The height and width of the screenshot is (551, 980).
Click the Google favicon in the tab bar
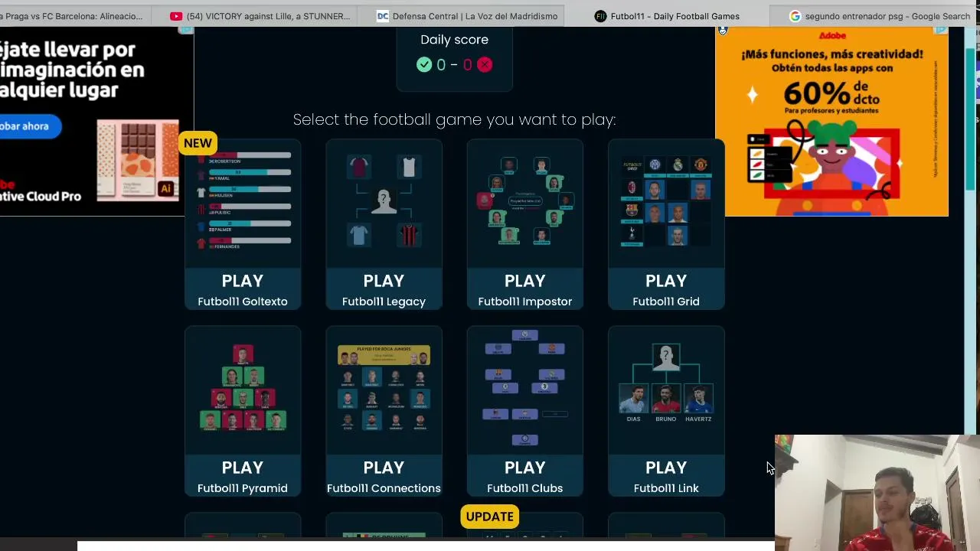pyautogui.click(x=795, y=16)
